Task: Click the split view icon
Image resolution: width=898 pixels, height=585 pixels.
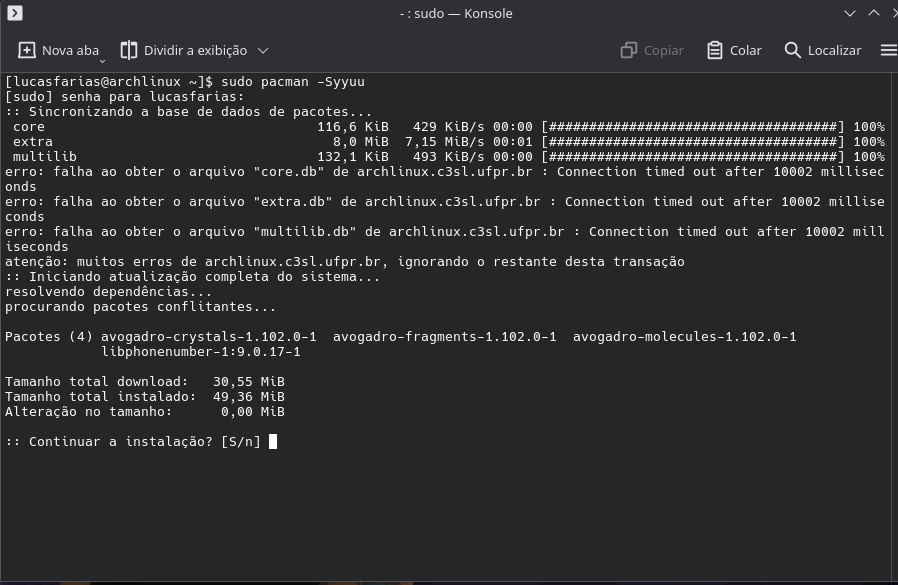Action: coord(129,50)
